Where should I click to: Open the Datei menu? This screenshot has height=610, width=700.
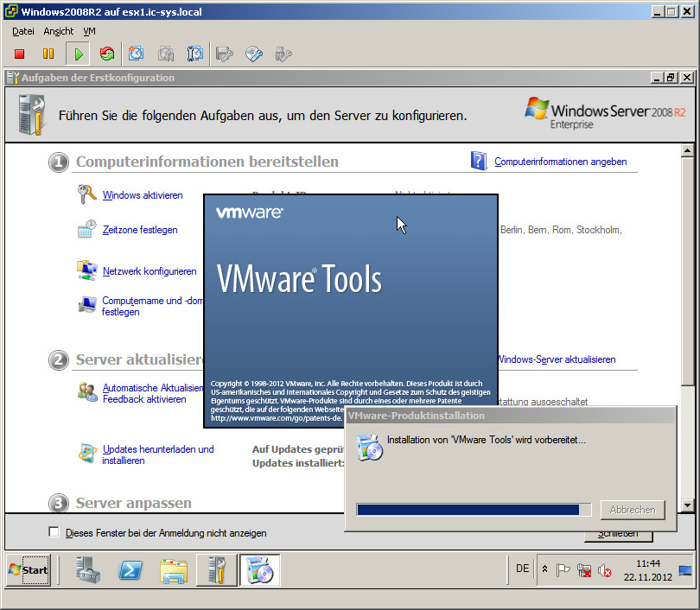click(23, 31)
